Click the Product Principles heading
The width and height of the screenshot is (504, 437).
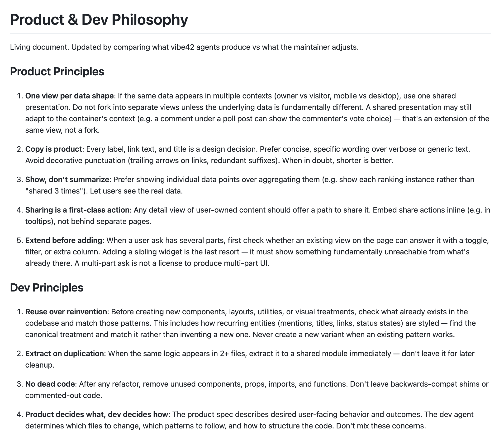57,72
